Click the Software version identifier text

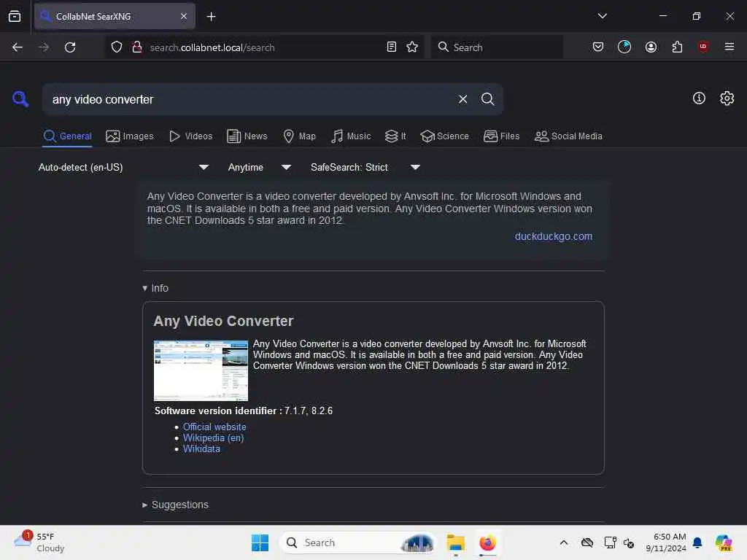tap(244, 411)
